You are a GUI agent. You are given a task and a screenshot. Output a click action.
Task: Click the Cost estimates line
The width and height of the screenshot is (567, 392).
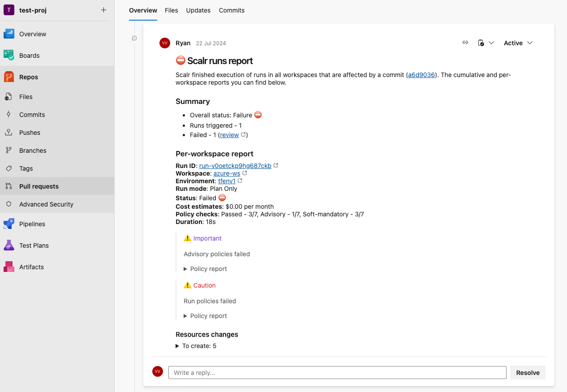[x=225, y=207]
